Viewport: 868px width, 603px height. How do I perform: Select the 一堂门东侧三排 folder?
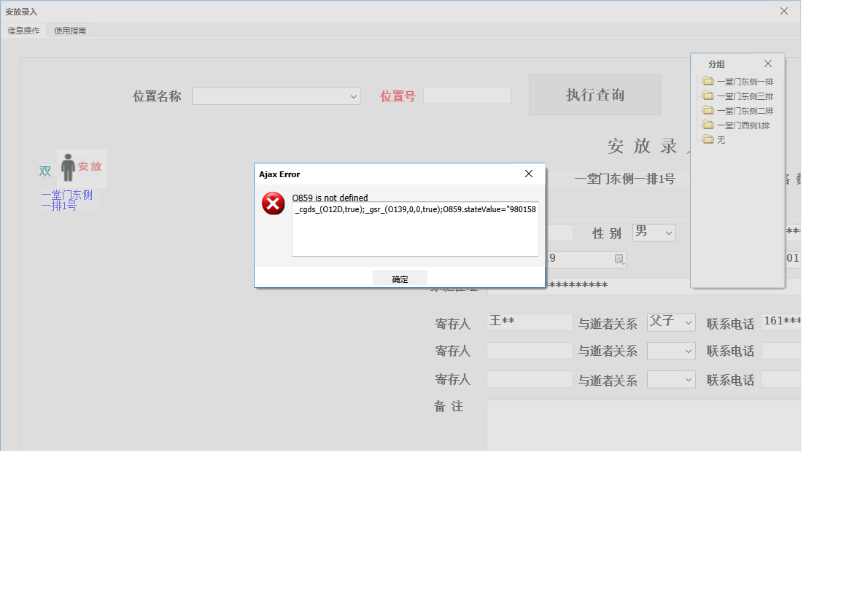[x=745, y=96]
